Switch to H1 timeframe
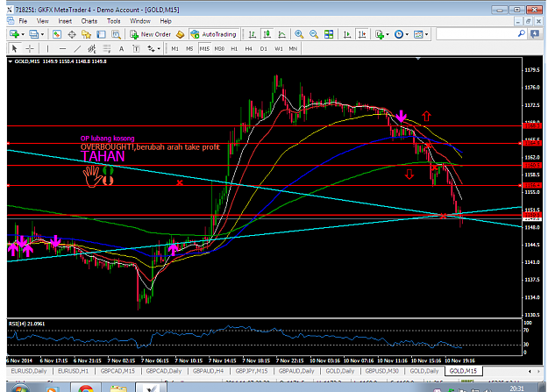 click(x=234, y=48)
